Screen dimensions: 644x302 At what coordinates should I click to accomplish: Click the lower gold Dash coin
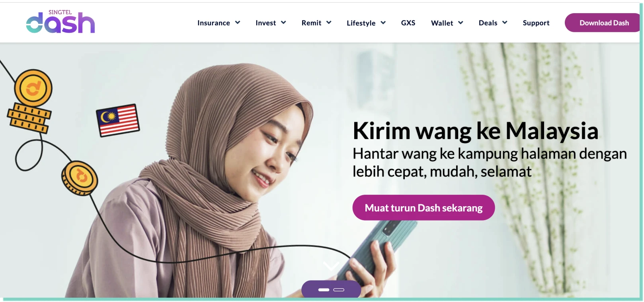pos(80,178)
